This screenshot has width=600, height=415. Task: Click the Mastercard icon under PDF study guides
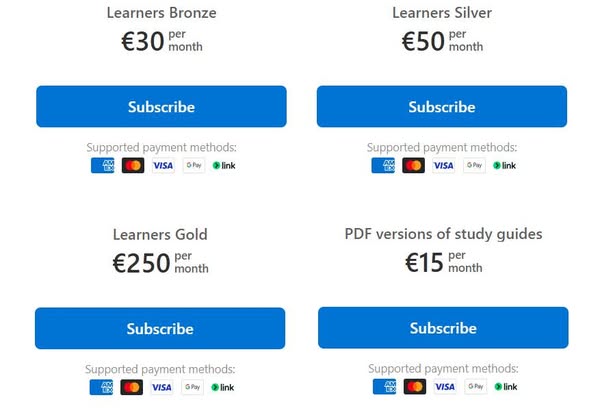[x=415, y=386]
